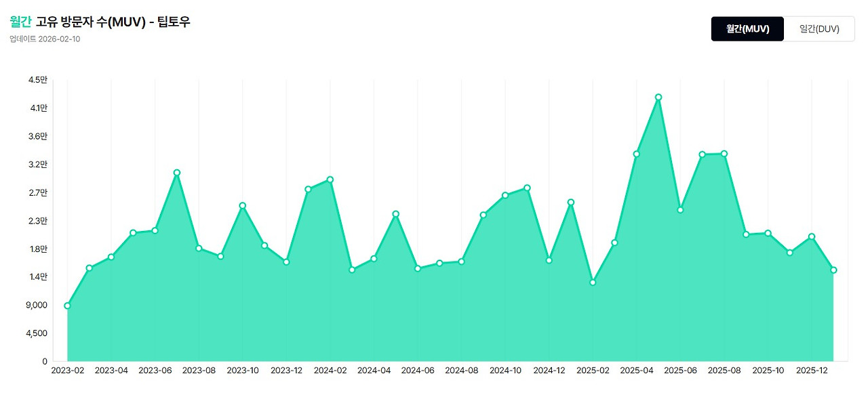868x399 pixels.
Task: Select the data point above the 2023-08 label
Action: click(x=199, y=249)
